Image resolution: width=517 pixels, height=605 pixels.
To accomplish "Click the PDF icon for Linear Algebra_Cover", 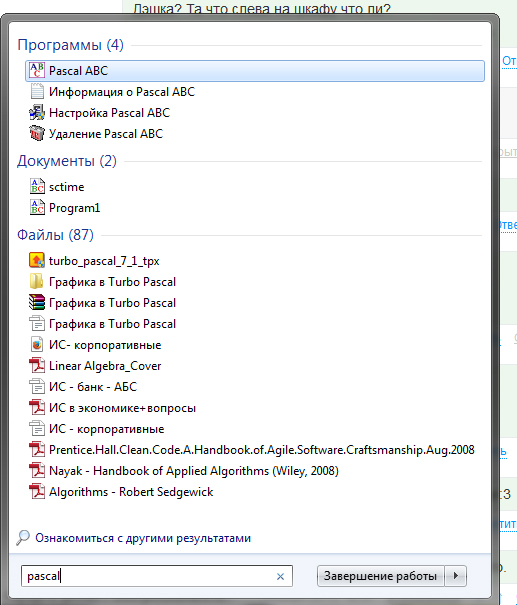I will (x=37, y=365).
